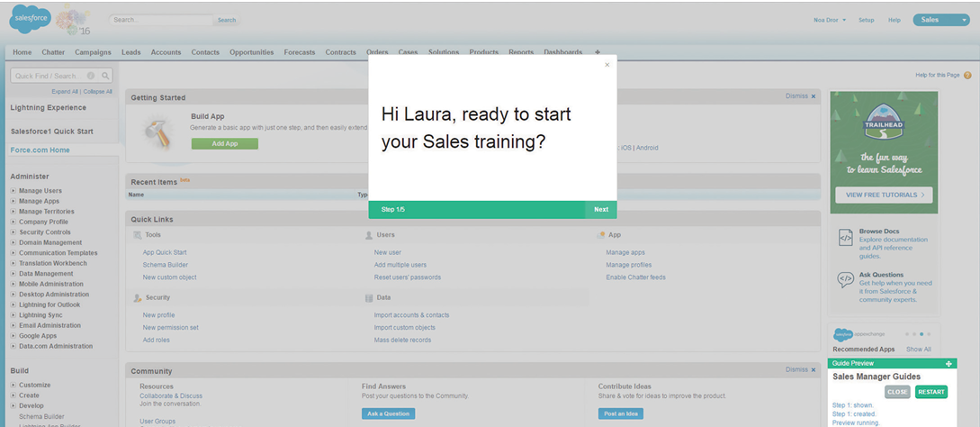980x427 pixels.
Task: Click CLOSE in Guide Preview panel
Action: pyautogui.click(x=897, y=392)
